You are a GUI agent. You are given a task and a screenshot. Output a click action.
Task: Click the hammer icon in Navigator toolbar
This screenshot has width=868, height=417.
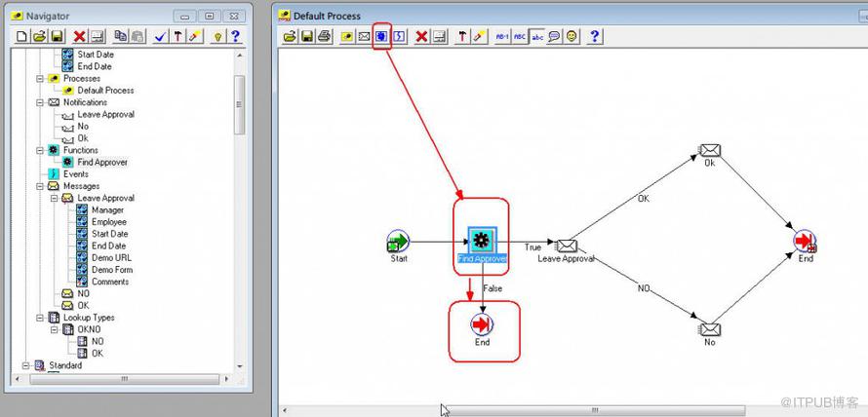coord(178,36)
